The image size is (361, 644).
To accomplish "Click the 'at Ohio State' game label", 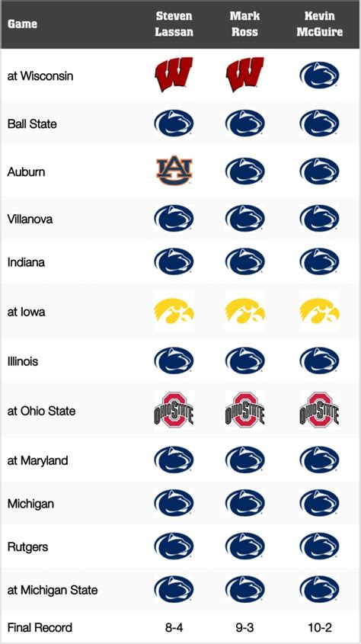I will (x=41, y=411).
